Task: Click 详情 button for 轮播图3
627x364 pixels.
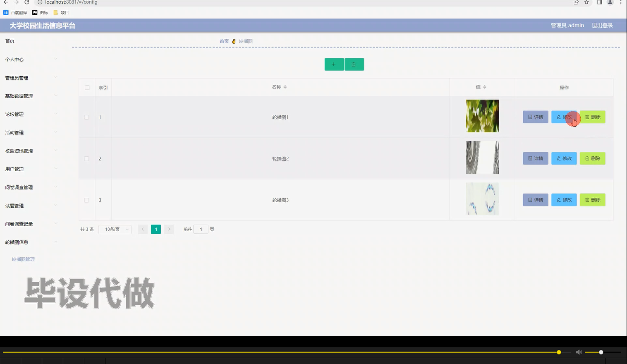Action: [x=536, y=200]
